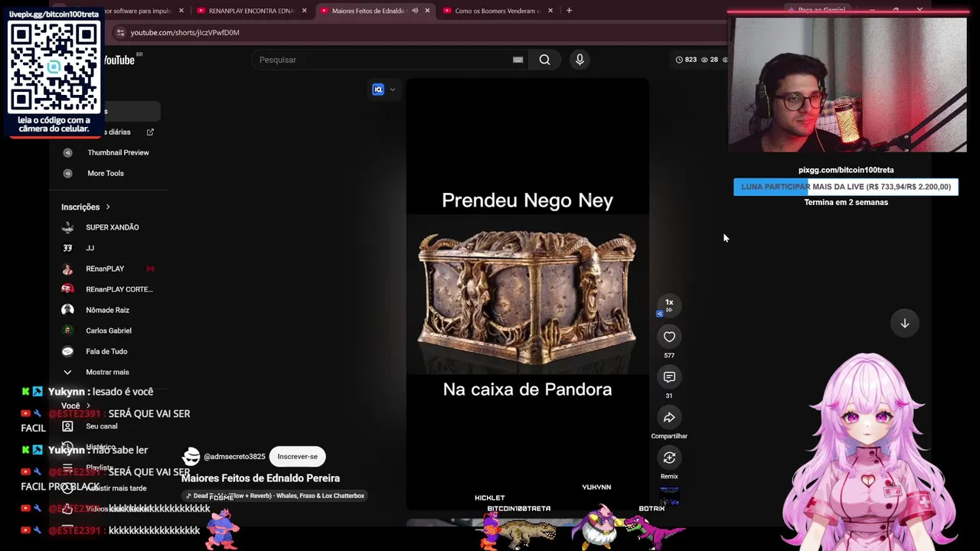Viewport: 980px width, 551px height.
Task: Open the Dead Inside sound link
Action: [x=276, y=496]
